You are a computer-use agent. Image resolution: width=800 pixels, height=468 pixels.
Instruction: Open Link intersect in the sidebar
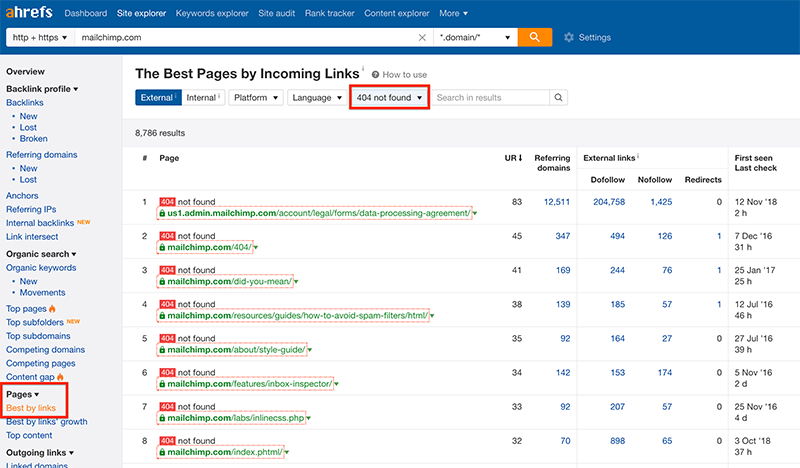point(32,237)
